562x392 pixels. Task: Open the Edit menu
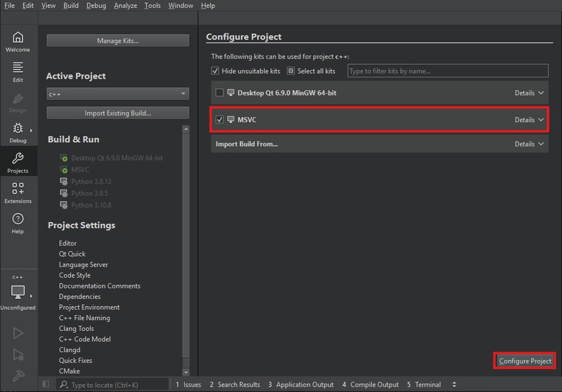[28, 5]
